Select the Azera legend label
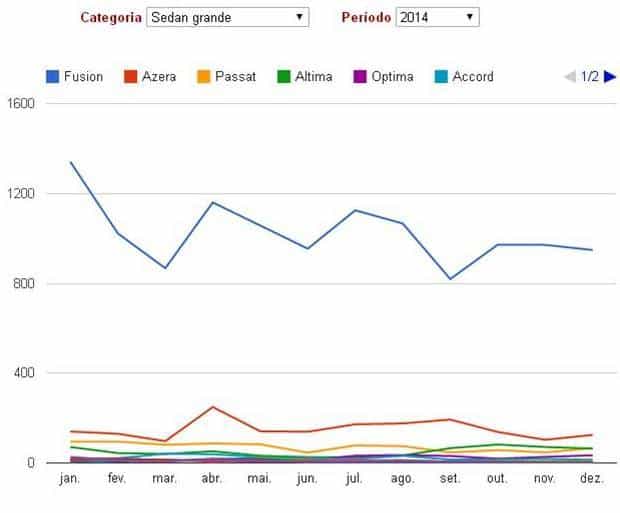Screen dimensions: 620x513 click(x=160, y=77)
